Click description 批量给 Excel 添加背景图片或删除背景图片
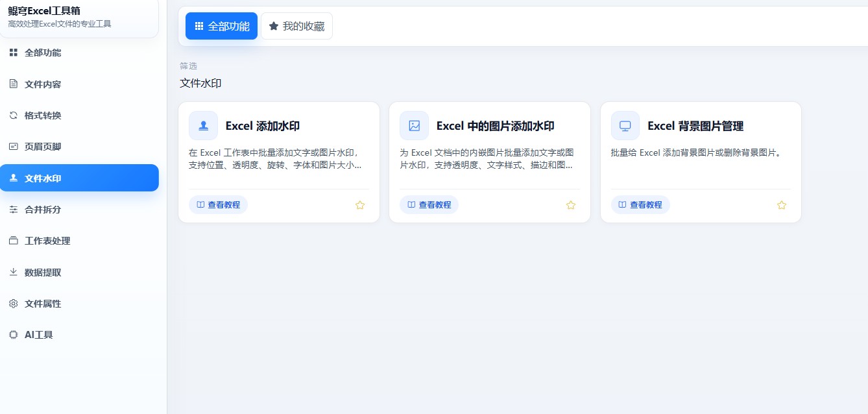 click(x=697, y=153)
